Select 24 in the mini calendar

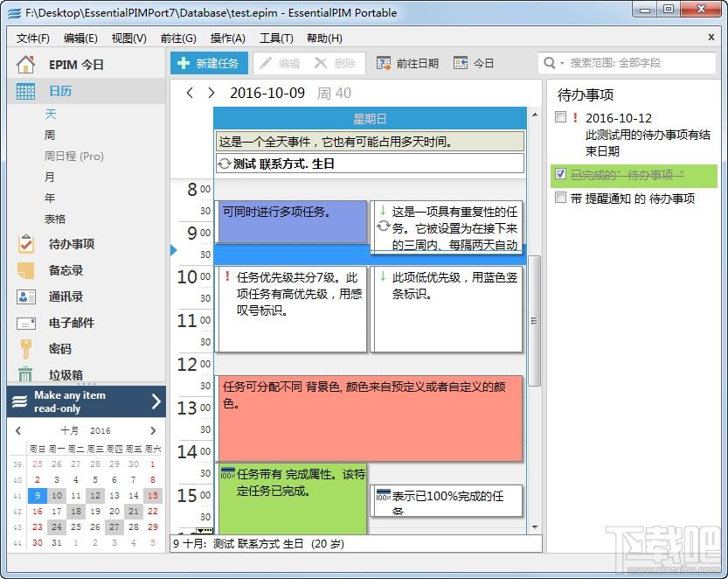(x=57, y=527)
